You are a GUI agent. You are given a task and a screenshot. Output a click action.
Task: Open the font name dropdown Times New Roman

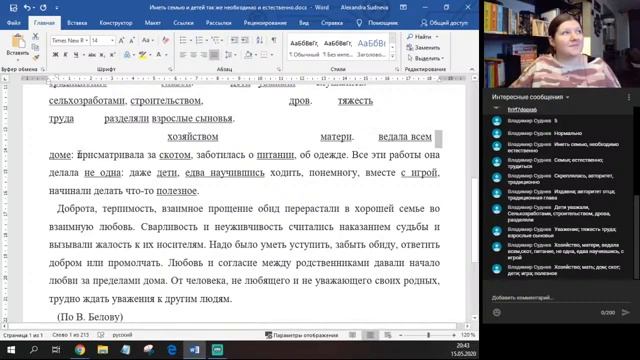[x=87, y=40]
